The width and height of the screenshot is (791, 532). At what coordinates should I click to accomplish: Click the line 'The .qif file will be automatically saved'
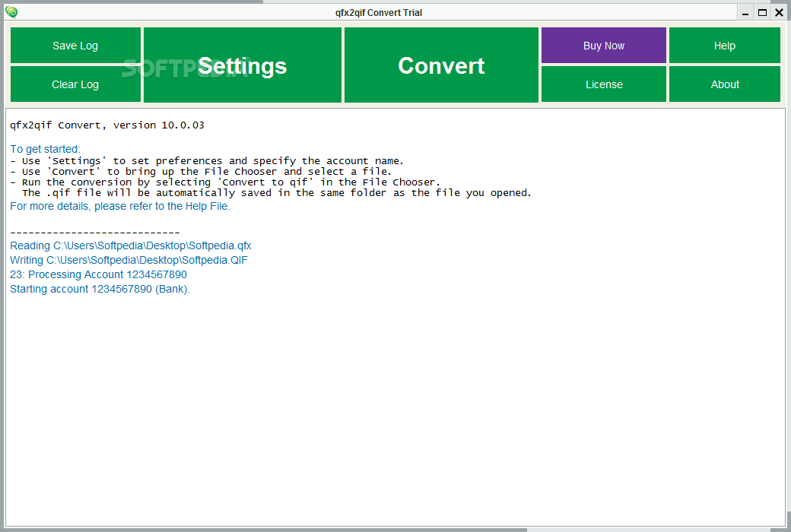276,192
